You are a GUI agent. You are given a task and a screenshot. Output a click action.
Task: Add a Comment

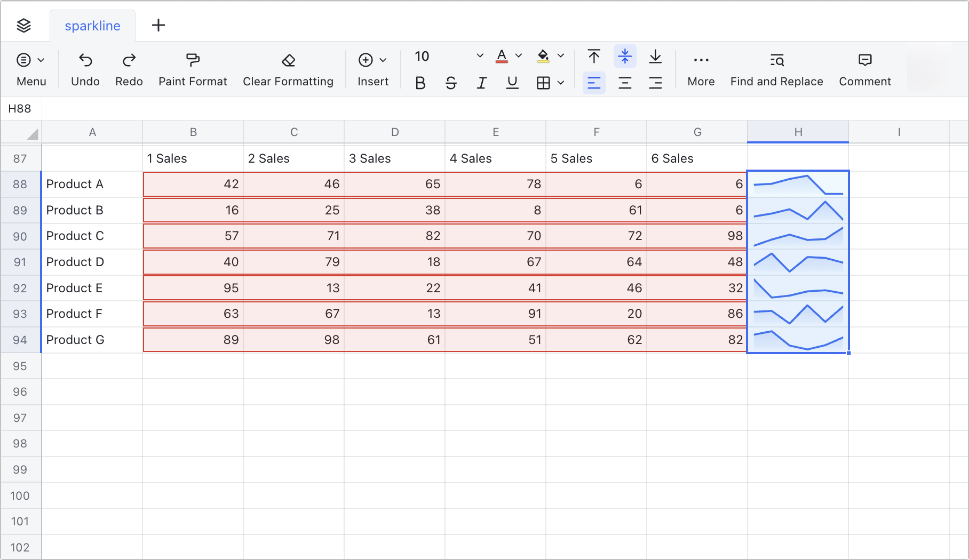864,68
